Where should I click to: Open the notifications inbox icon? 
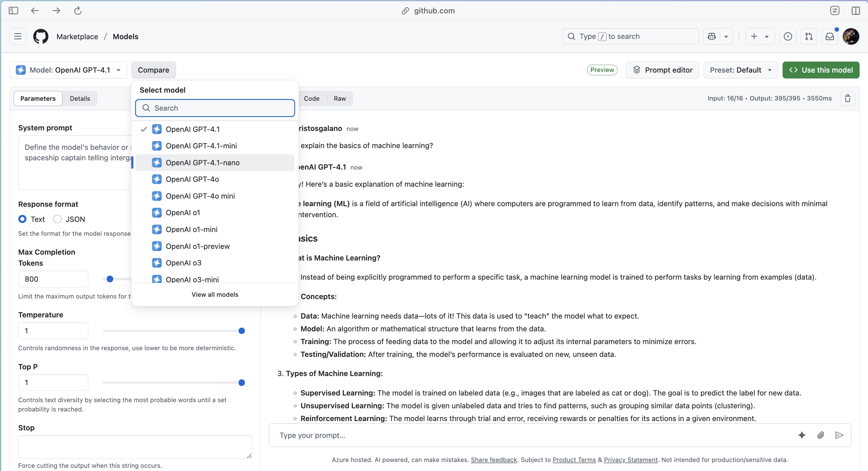click(830, 36)
